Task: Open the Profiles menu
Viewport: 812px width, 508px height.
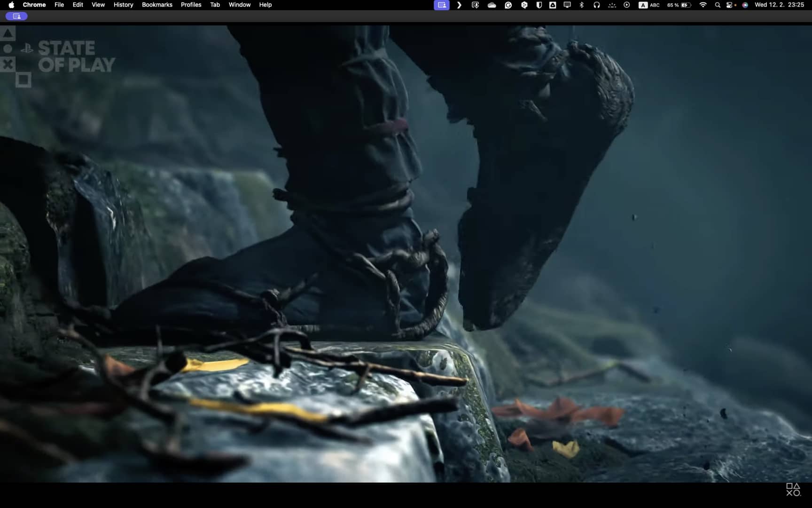Action: [x=191, y=5]
